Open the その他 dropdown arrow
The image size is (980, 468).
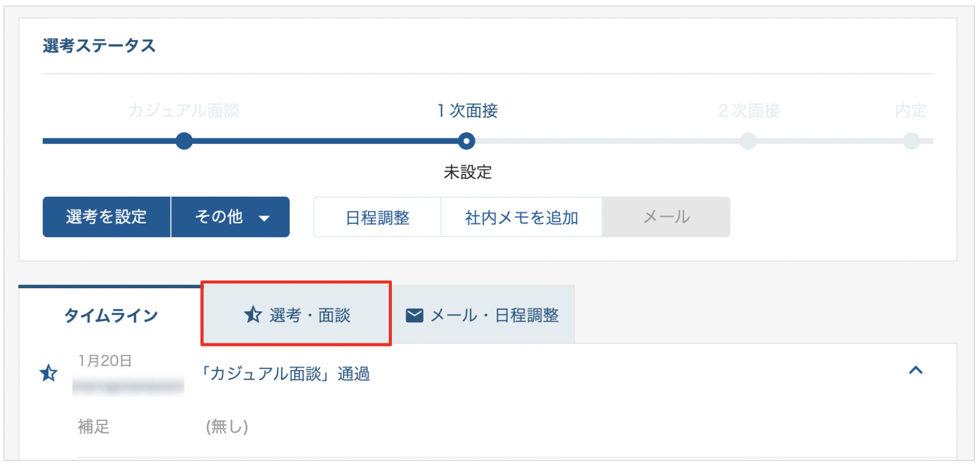click(264, 218)
